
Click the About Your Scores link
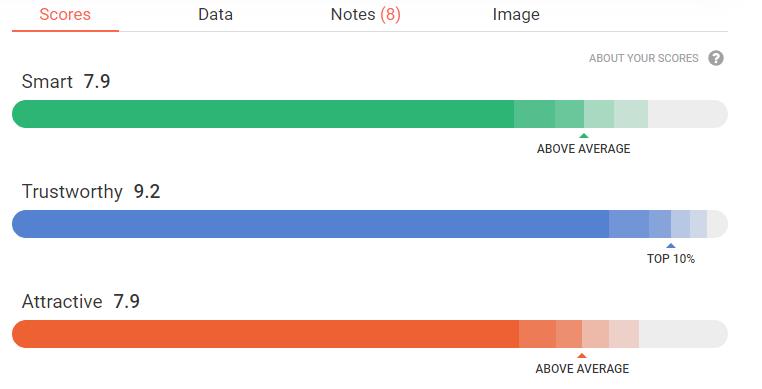click(643, 58)
